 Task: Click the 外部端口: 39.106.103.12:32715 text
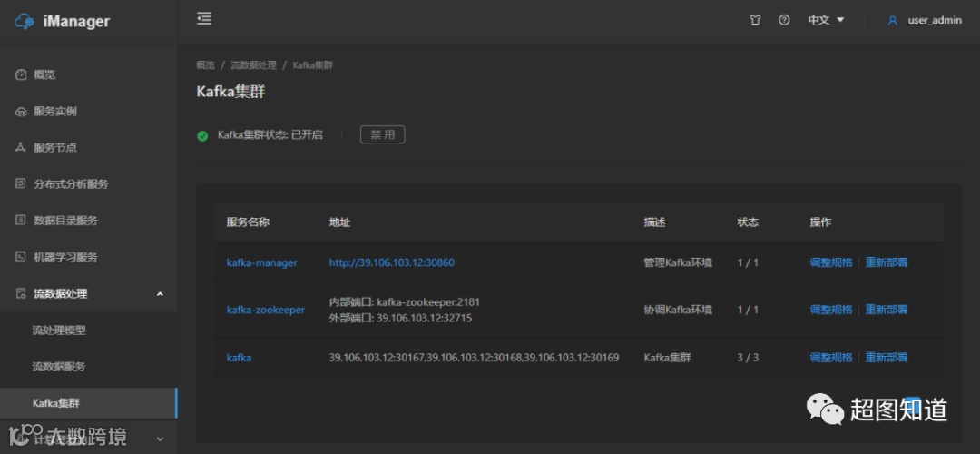click(x=400, y=318)
